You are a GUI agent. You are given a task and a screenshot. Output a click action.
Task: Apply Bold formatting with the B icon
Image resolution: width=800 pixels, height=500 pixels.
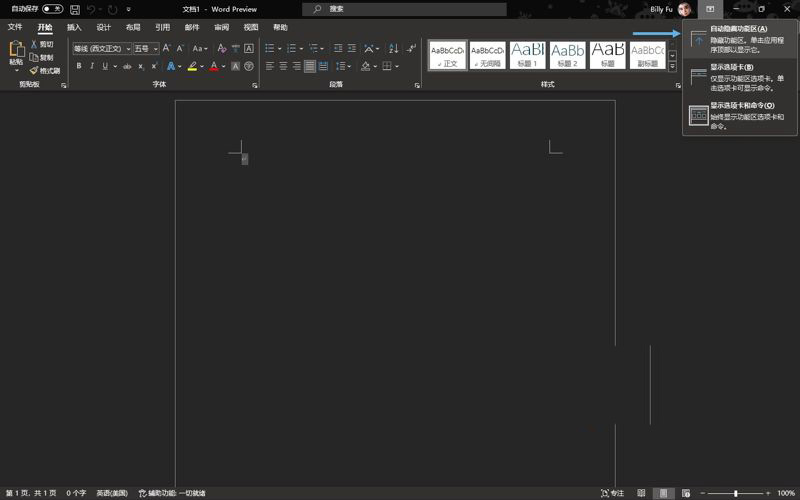pos(79,66)
